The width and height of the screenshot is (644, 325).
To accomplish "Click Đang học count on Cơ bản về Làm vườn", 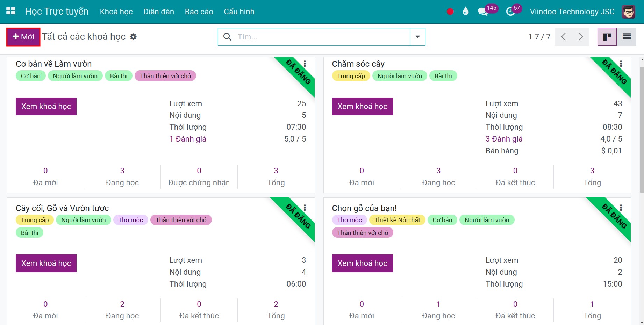I will pos(122,176).
